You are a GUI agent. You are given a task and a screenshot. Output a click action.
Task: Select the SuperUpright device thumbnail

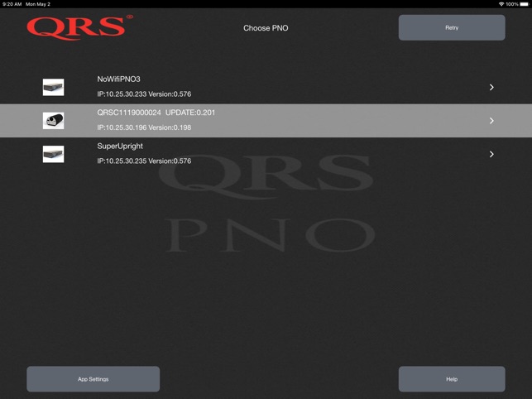[53, 154]
